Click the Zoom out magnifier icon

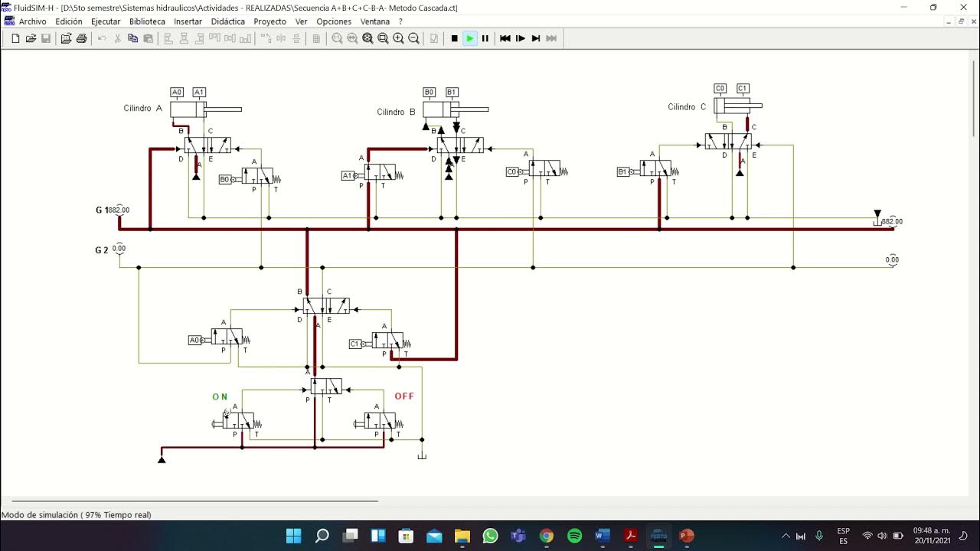pos(413,38)
